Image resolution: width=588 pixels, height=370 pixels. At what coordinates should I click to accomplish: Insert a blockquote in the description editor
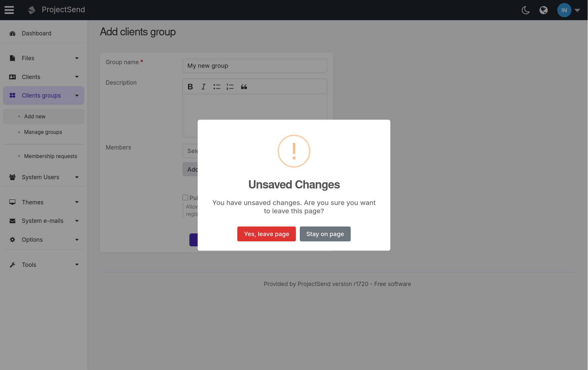[244, 87]
